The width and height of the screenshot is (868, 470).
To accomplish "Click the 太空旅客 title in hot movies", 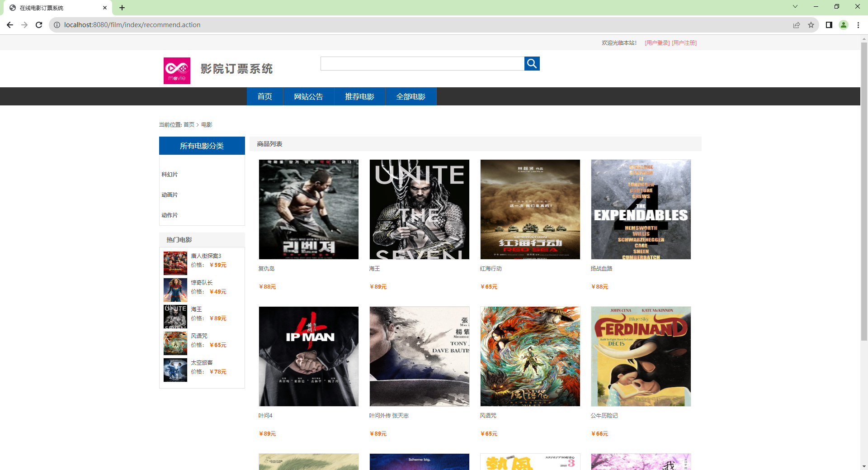I will [202, 363].
